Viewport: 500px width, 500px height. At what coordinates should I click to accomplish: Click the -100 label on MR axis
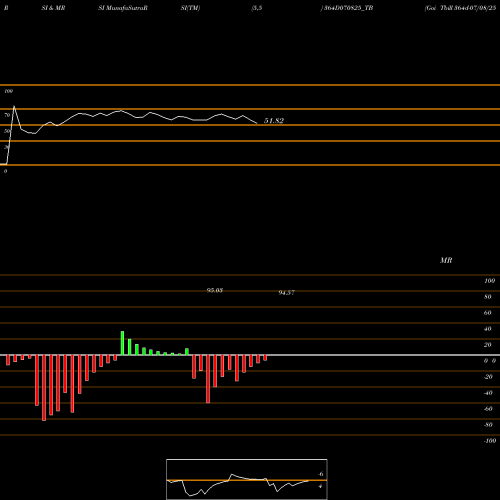click(x=490, y=441)
